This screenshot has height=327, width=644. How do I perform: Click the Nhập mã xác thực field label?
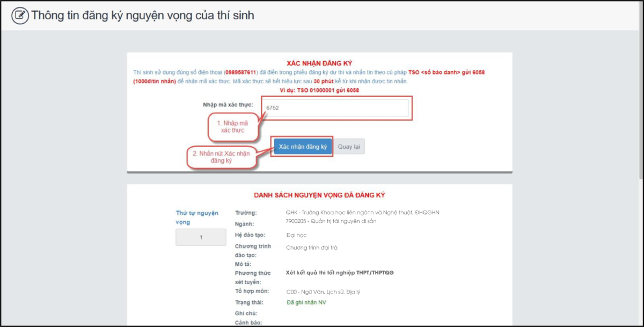229,105
